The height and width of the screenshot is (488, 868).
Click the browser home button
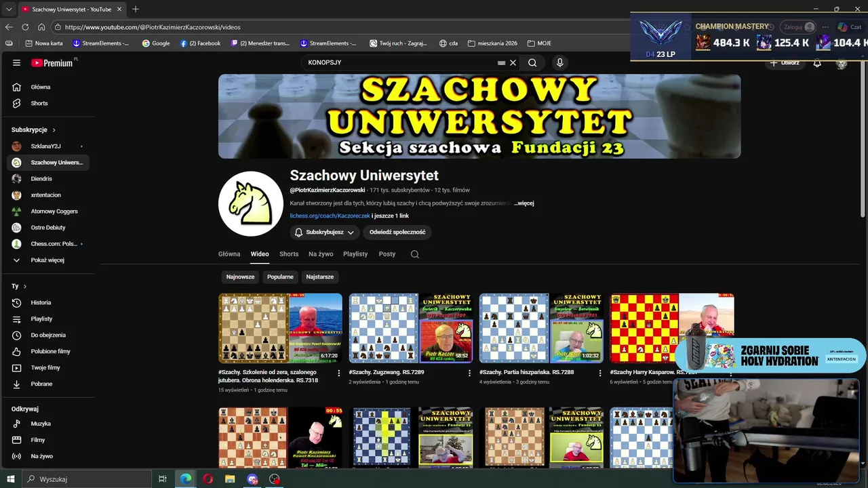tap(41, 27)
